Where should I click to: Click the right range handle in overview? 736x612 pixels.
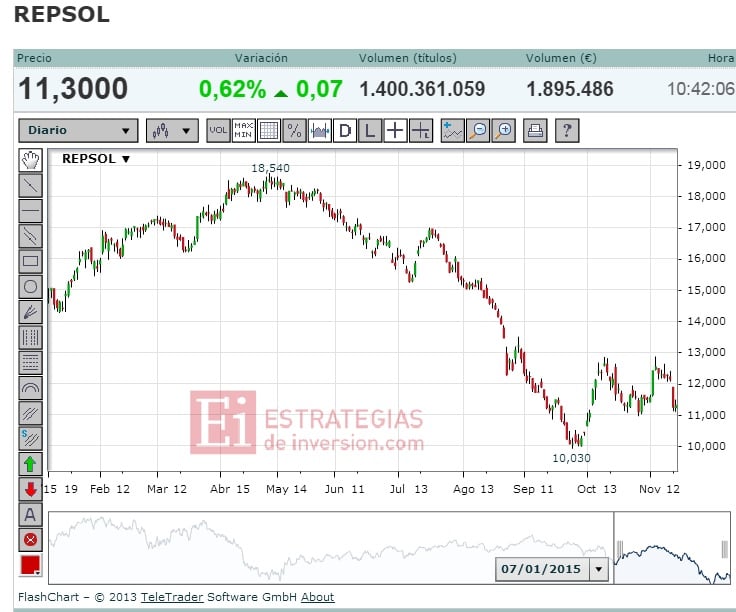click(x=725, y=550)
